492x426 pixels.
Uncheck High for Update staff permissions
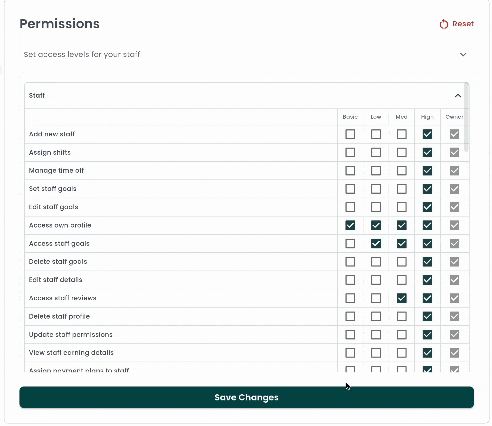(427, 335)
